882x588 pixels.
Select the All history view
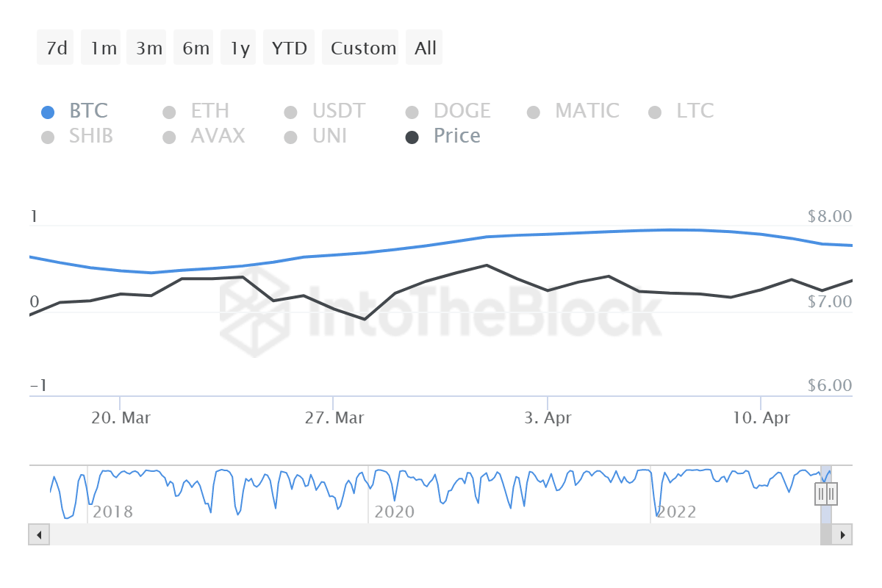(424, 47)
